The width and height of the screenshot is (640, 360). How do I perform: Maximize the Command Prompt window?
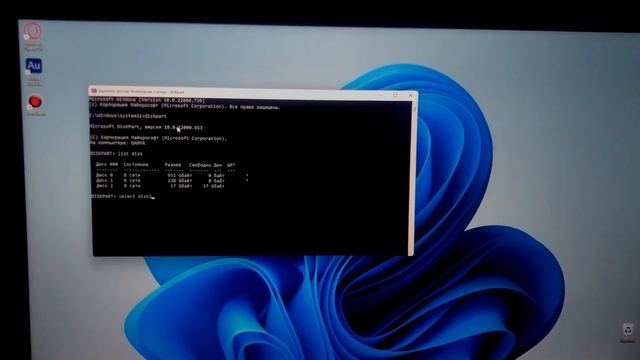[395, 95]
